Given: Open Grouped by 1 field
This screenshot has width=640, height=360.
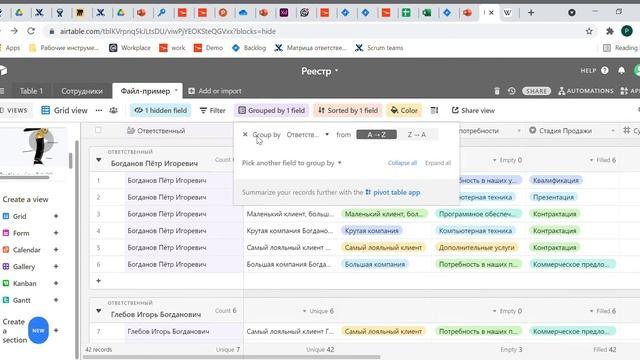Looking at the screenshot, I should (x=271, y=110).
